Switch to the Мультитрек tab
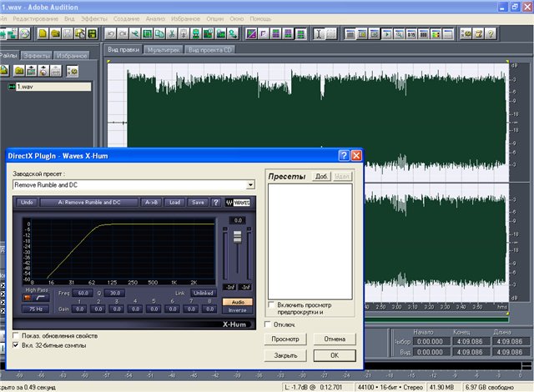This screenshot has height=392, width=534. point(163,50)
